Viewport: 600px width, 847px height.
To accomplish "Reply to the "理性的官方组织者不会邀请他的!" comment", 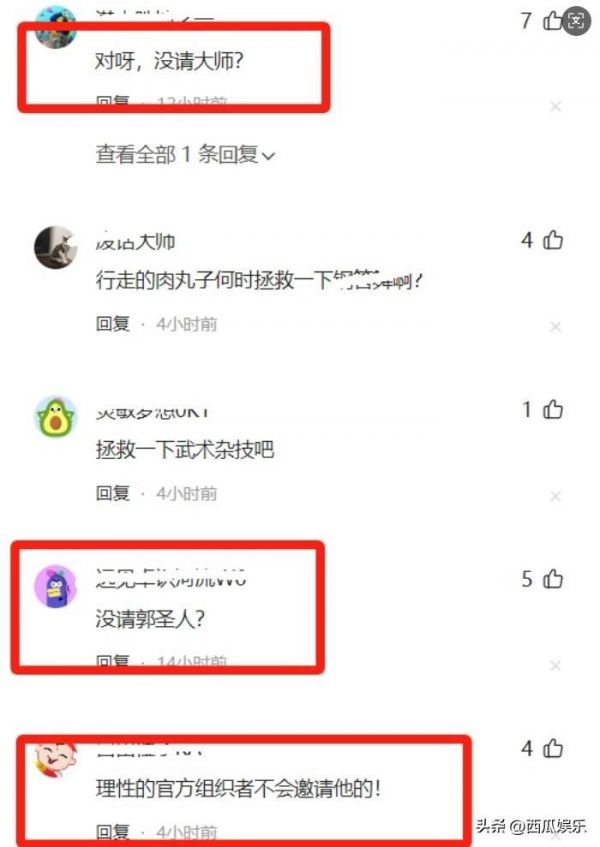I will pyautogui.click(x=113, y=832).
